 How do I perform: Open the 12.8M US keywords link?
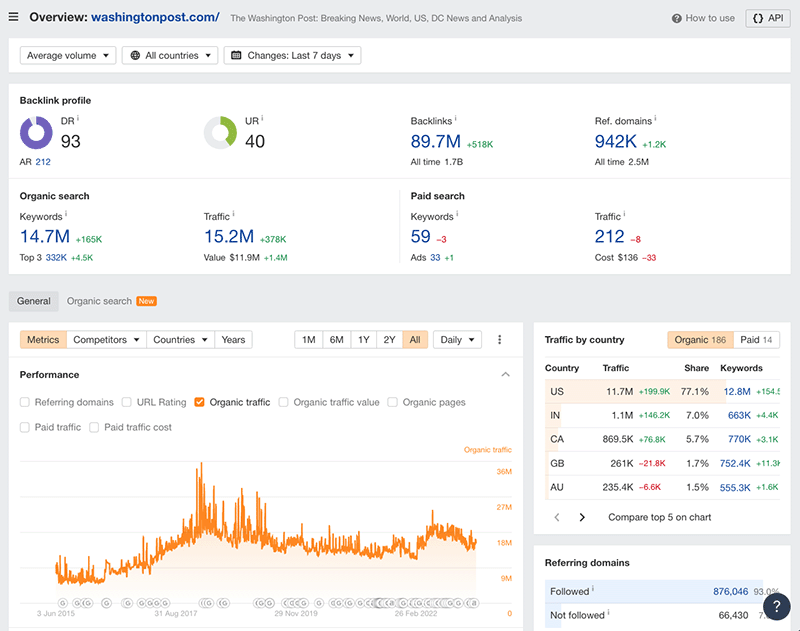coord(737,392)
